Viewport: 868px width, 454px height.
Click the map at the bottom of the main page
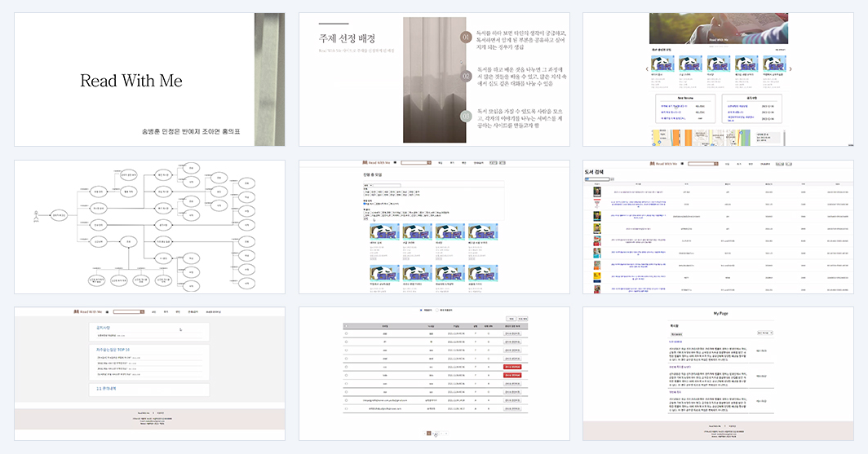tap(701, 138)
